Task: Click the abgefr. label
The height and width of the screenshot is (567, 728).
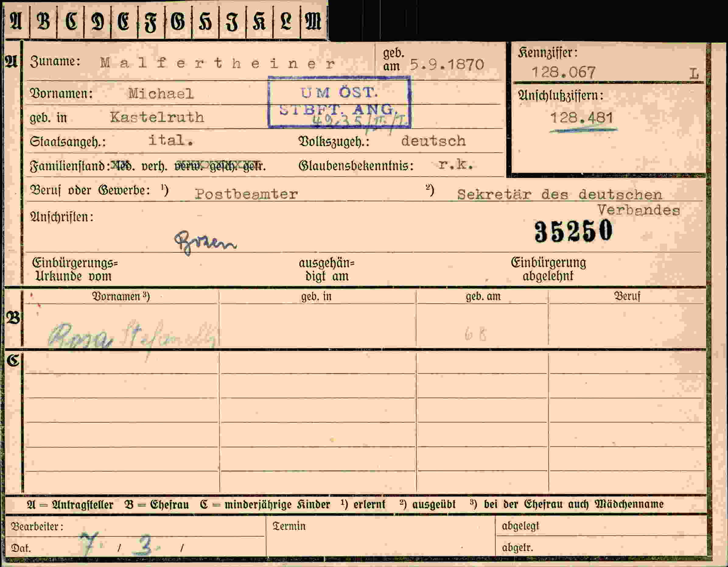Action: click(518, 547)
